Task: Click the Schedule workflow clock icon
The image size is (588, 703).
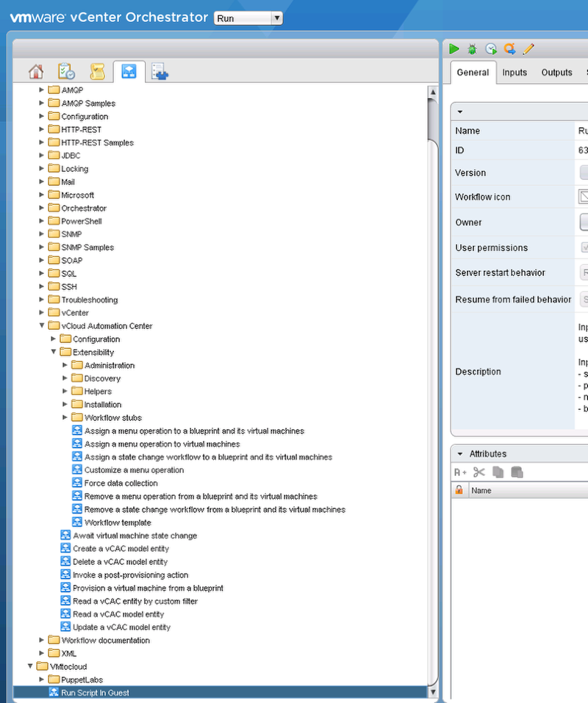Action: pos(491,49)
